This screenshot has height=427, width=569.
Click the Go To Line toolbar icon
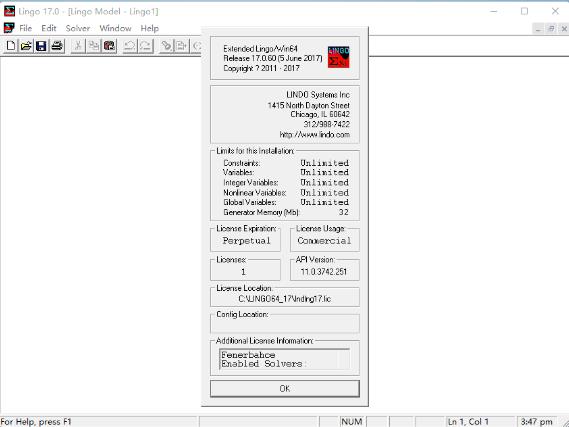tap(181, 46)
